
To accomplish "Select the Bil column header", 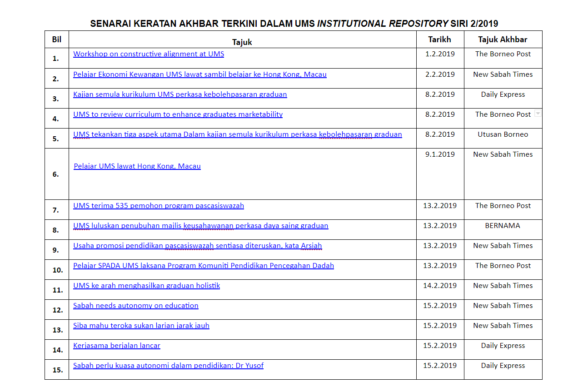I will [57, 40].
